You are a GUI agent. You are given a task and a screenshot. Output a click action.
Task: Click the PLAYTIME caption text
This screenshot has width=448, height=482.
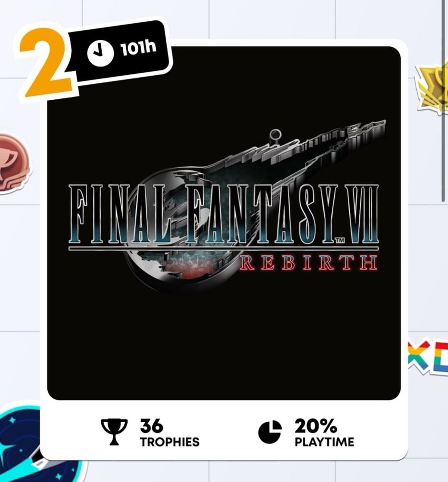pyautogui.click(x=325, y=442)
